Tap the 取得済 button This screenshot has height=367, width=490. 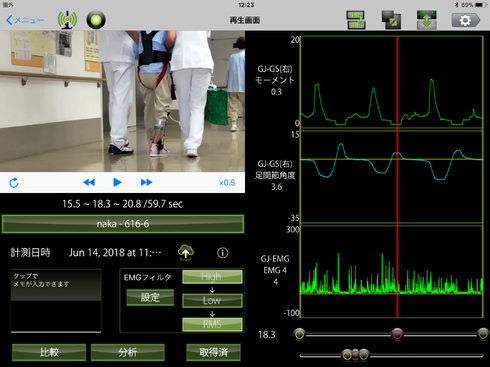[x=213, y=352]
